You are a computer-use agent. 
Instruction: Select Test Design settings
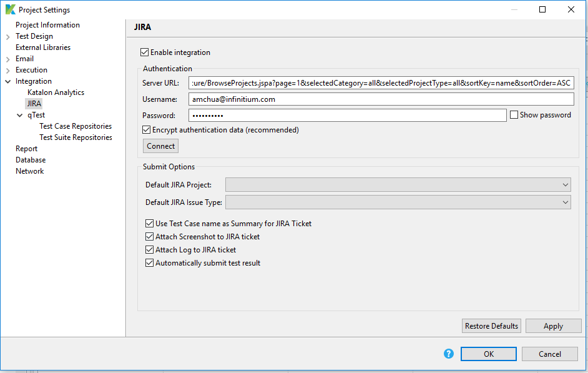[34, 36]
